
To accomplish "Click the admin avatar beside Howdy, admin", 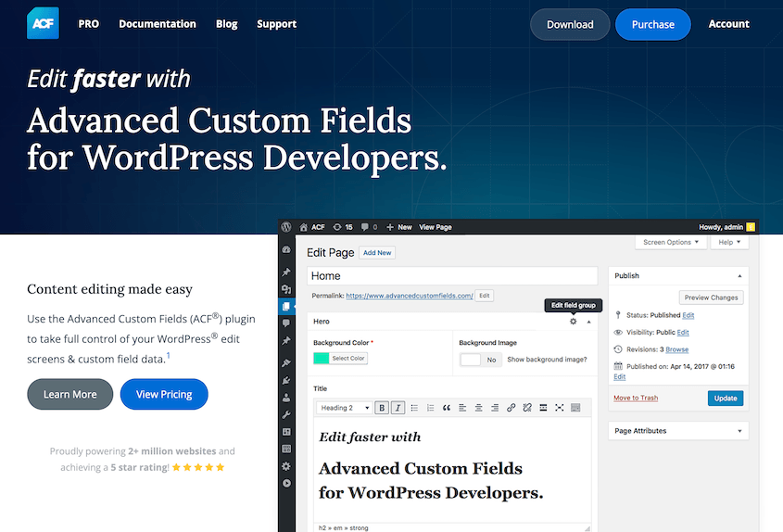I will point(751,227).
